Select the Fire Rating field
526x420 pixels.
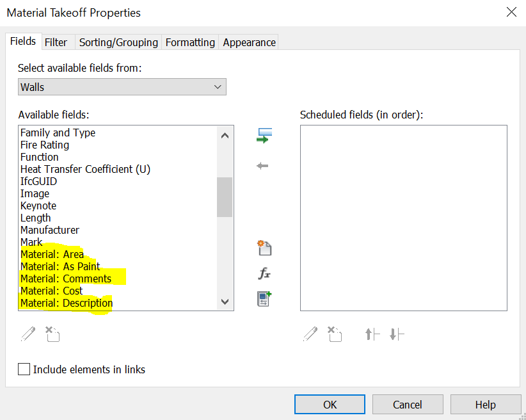coord(45,145)
